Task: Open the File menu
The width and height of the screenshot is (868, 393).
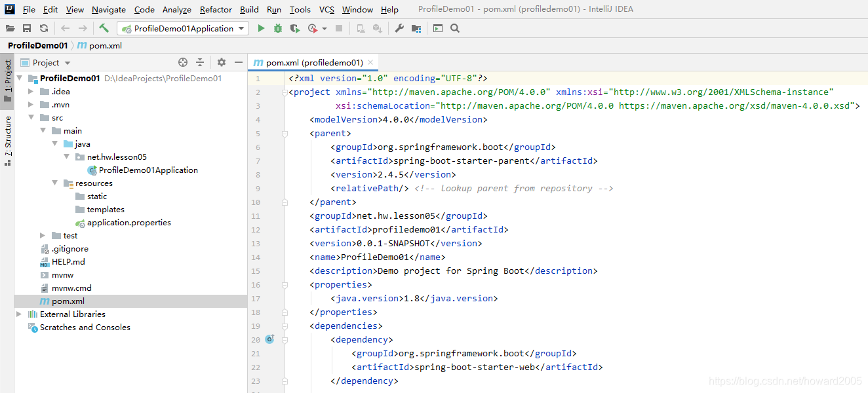Action: click(29, 9)
